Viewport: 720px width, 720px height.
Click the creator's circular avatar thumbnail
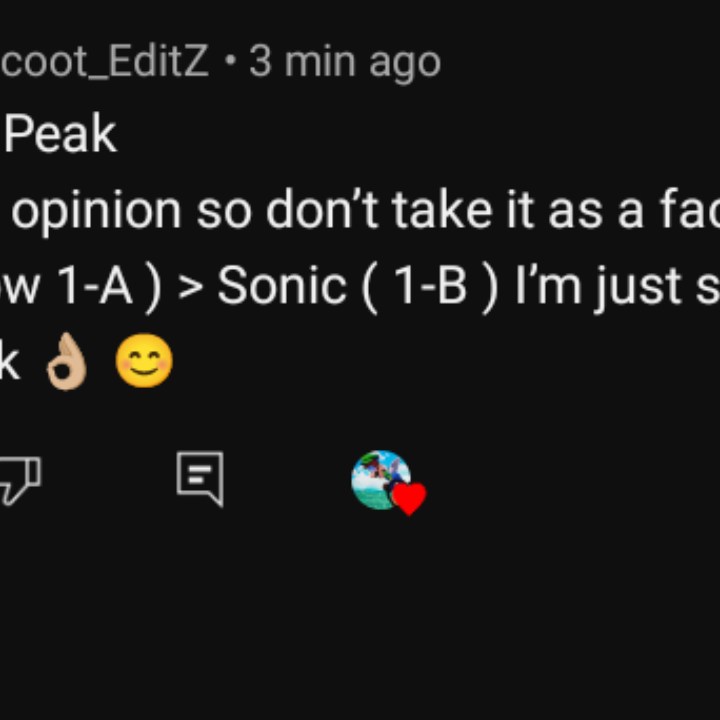pos(380,480)
